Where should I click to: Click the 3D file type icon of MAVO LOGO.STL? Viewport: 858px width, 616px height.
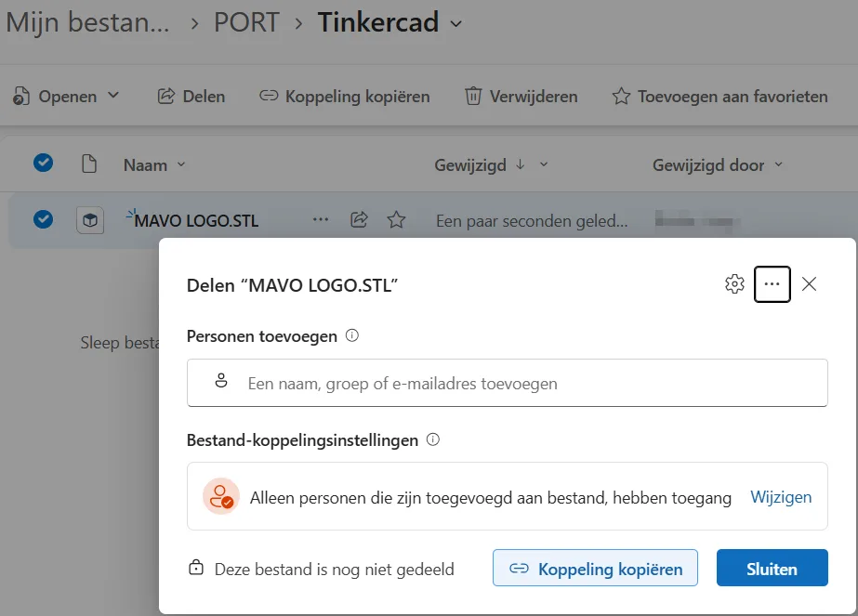click(x=90, y=220)
